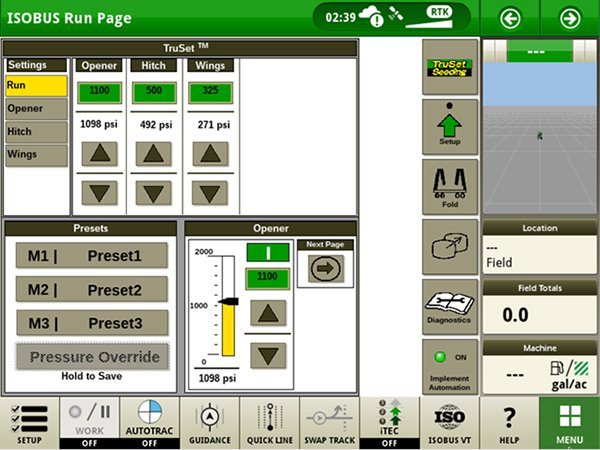600x450 pixels.
Task: Expand the main Menu grid
Action: pyautogui.click(x=569, y=422)
